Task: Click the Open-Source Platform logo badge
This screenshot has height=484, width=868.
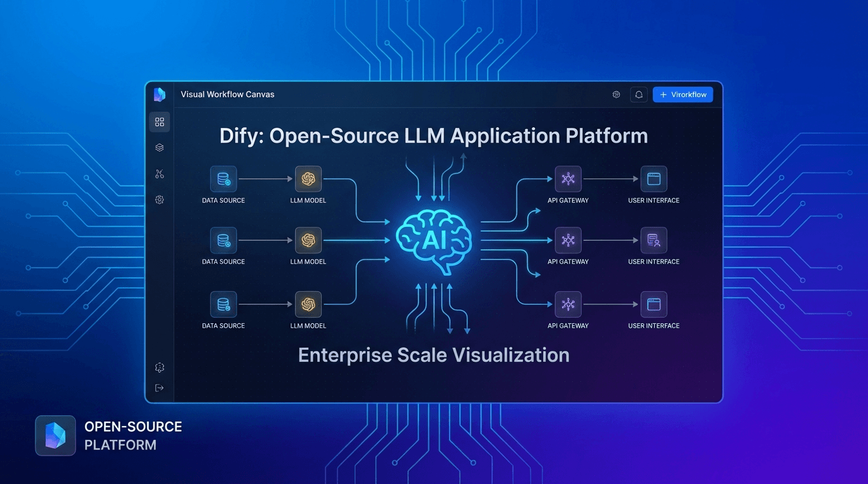Action: [56, 435]
